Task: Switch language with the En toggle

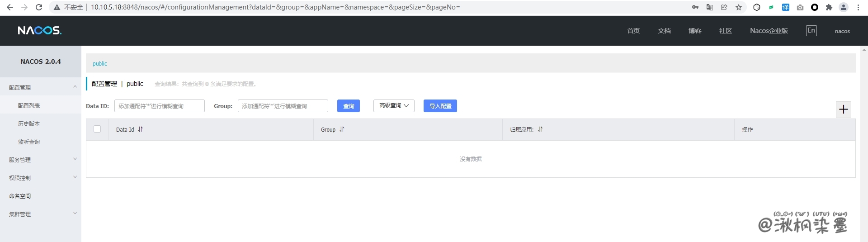Action: (811, 31)
